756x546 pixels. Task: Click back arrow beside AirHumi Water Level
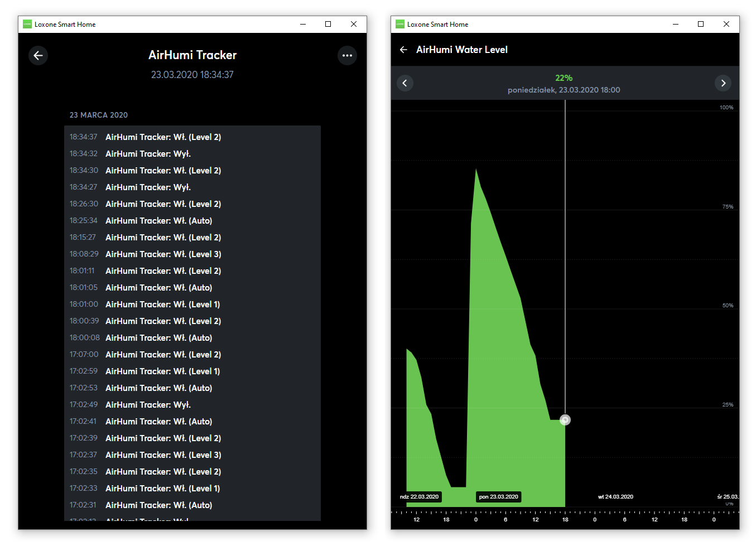pos(403,50)
